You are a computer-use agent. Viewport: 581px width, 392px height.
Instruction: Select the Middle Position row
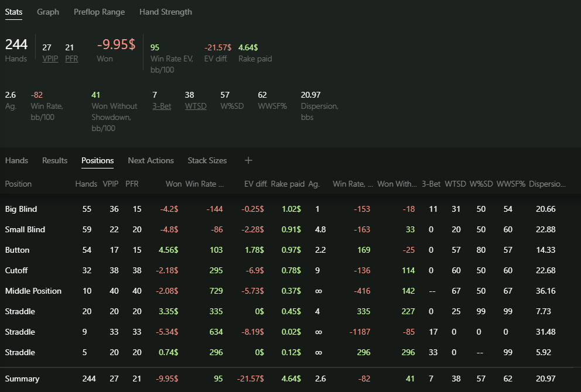(x=290, y=291)
